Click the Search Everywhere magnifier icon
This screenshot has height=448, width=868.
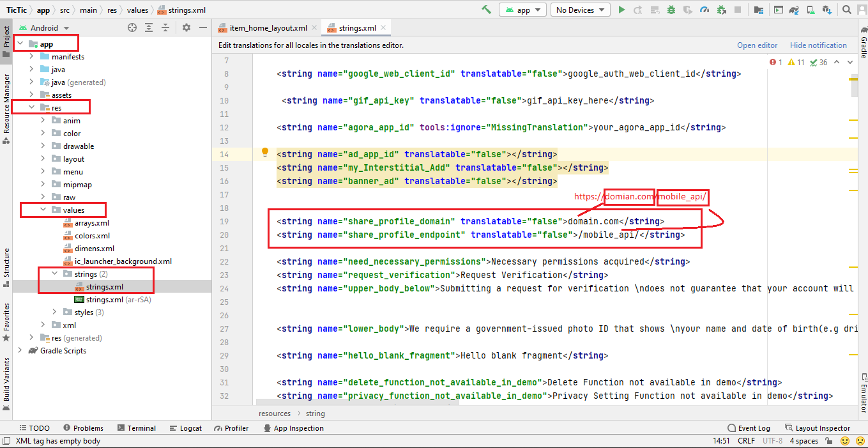[848, 10]
